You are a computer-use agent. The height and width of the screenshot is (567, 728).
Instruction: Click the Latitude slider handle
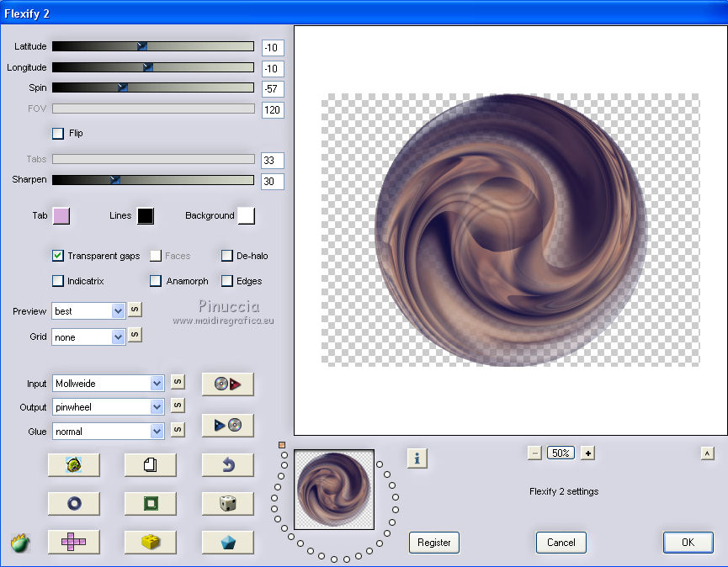(x=142, y=46)
